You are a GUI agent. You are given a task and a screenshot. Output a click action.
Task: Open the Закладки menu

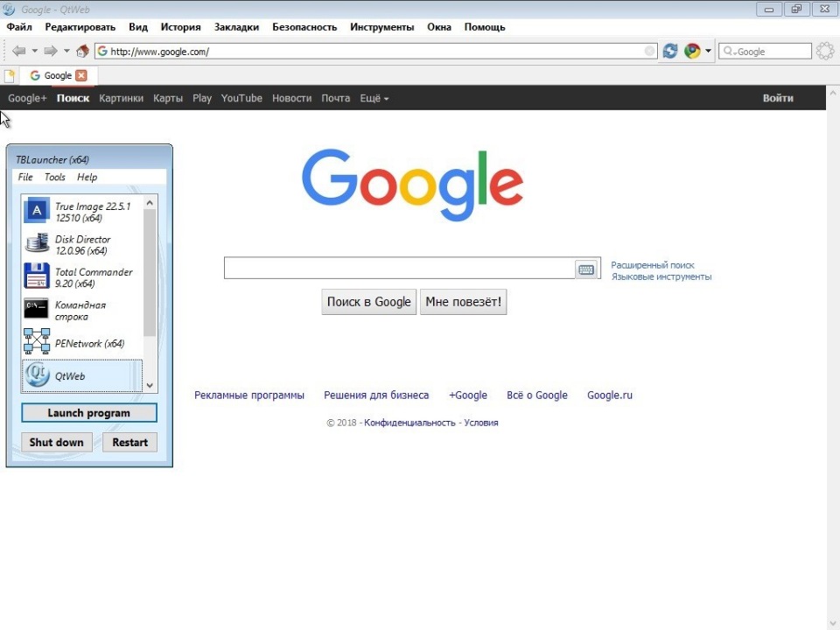point(236,27)
